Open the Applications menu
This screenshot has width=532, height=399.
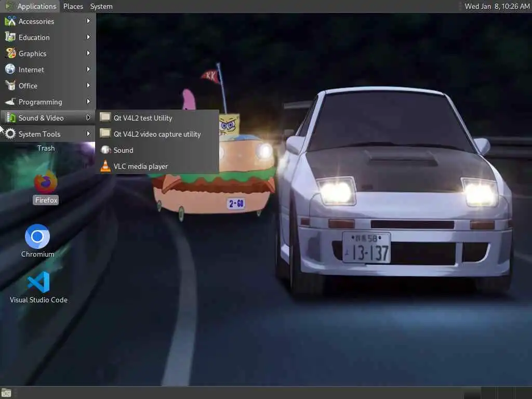(x=31, y=6)
